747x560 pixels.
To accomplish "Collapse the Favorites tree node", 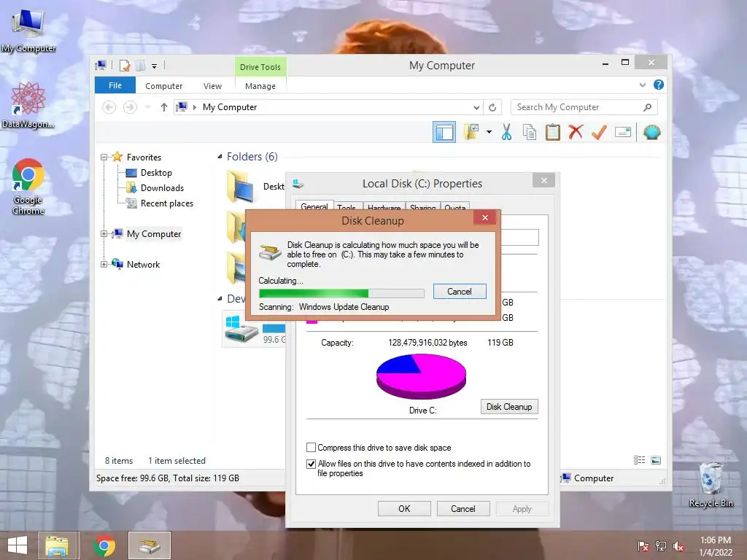I will coord(104,157).
